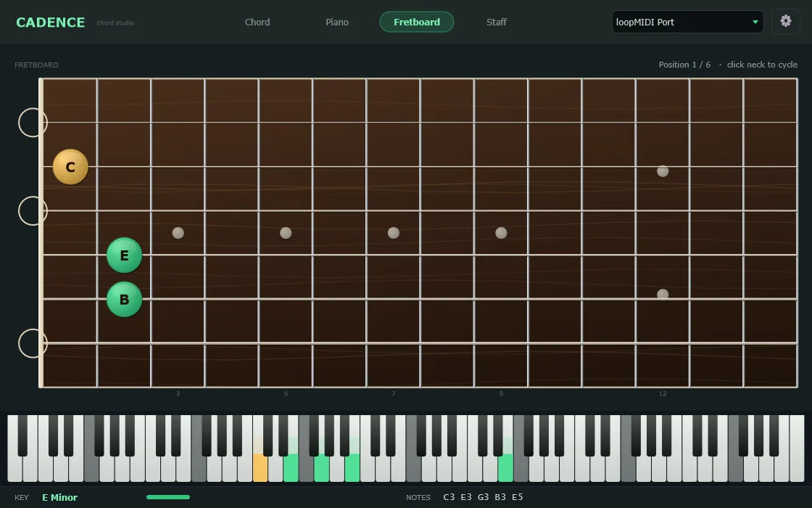Screen dimensions: 812x508
Task: Open the Staff tab
Action: tap(496, 22)
